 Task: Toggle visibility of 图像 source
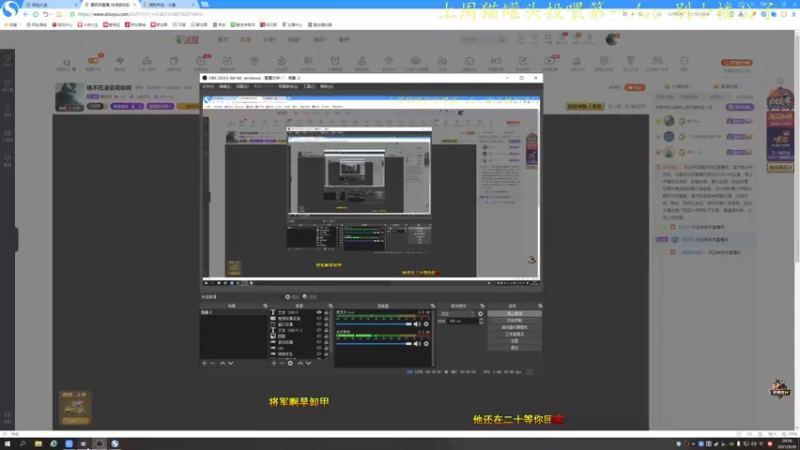point(319,336)
